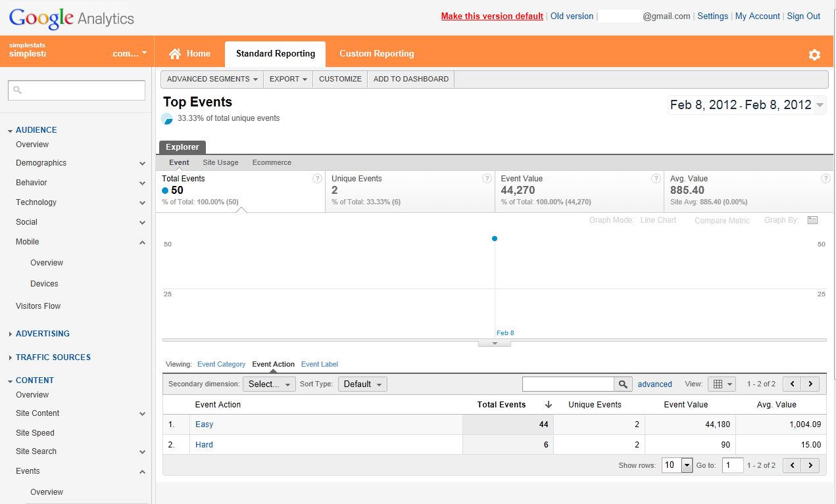
Task: Switch to the Custom Reporting tab
Action: (377, 54)
